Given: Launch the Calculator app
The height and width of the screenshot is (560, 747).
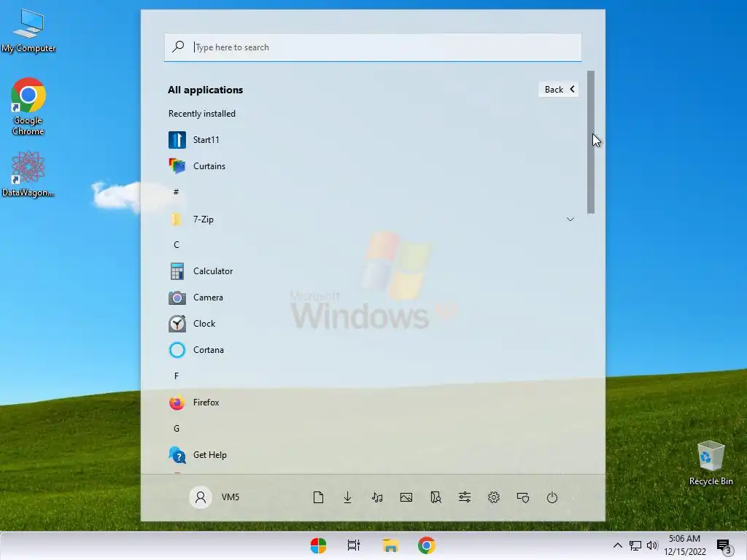Looking at the screenshot, I should (371, 271).
